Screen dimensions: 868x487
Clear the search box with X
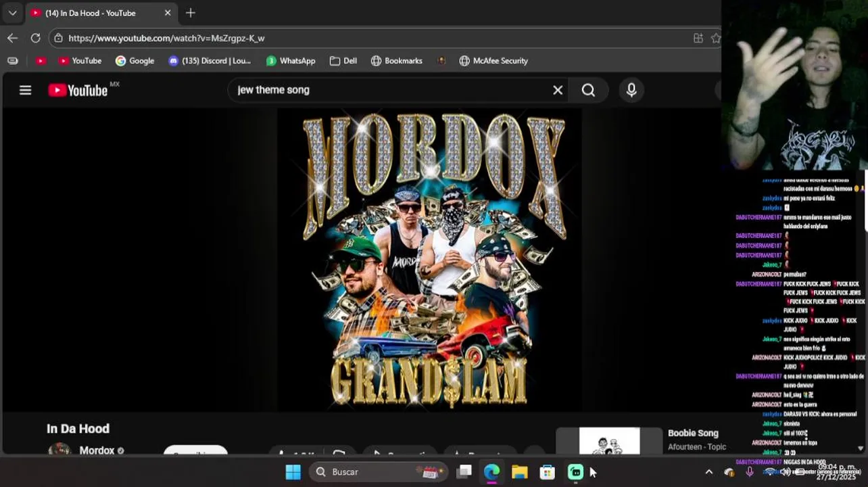click(558, 90)
